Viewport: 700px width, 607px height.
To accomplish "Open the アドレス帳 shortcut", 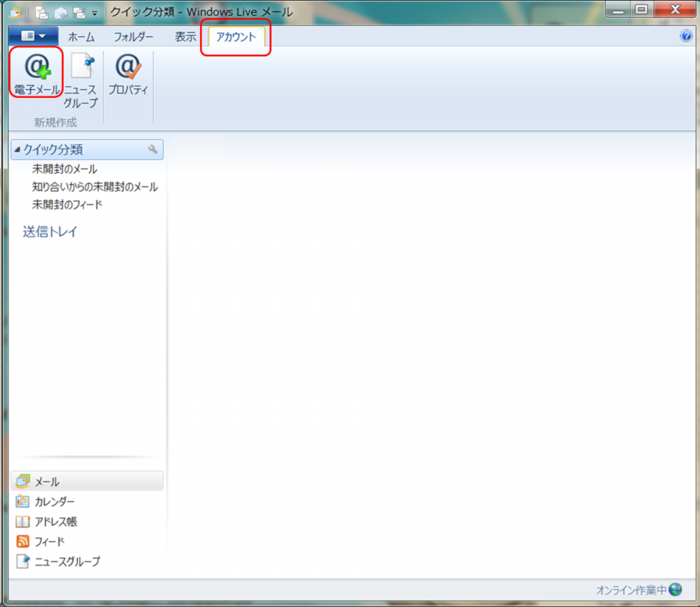I will (46, 521).
